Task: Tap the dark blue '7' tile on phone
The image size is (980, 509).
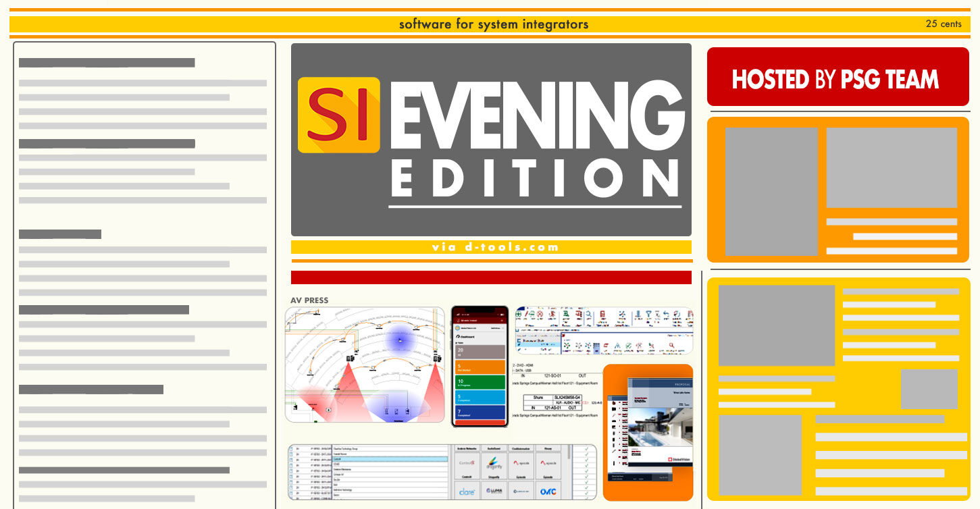Action: (x=479, y=412)
